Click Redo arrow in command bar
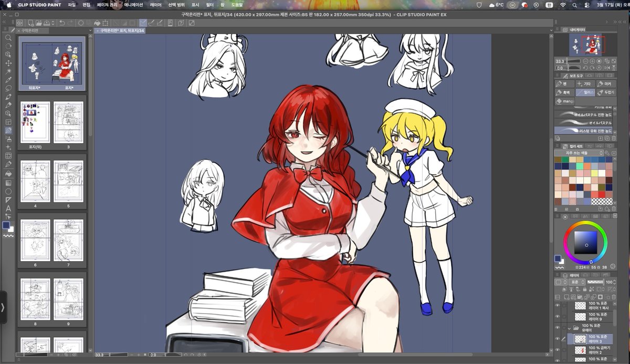 tap(71, 23)
